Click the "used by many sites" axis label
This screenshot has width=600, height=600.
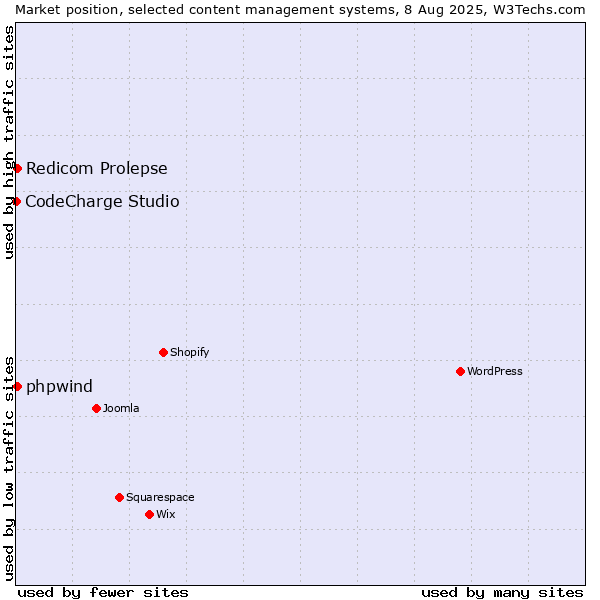(502, 593)
